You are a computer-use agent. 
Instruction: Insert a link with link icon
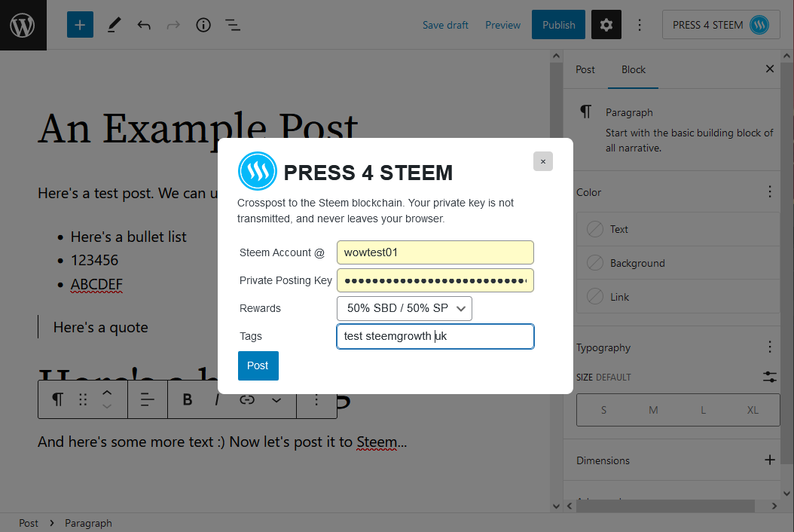[246, 400]
